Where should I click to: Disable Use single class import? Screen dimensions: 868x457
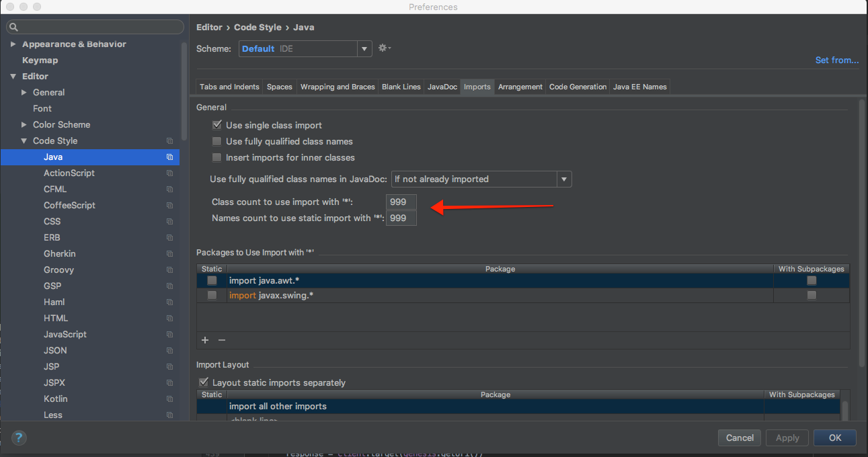point(216,125)
